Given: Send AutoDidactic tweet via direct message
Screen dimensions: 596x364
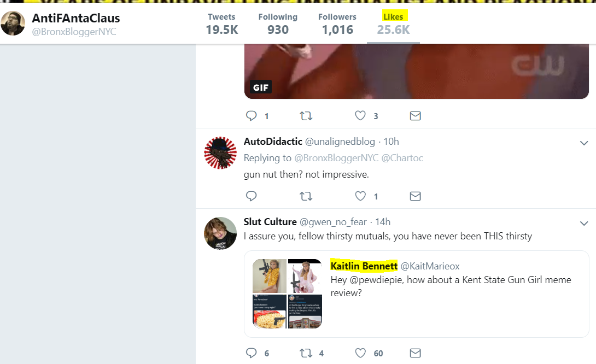Looking at the screenshot, I should (416, 196).
